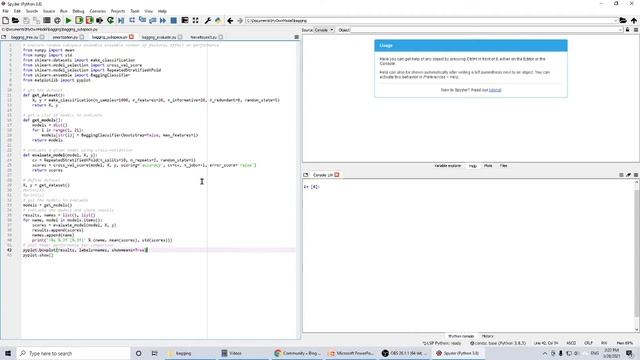Viewport: 640px width, 360px height.
Task: Click the conda base Python interpreter status
Action: pyautogui.click(x=498, y=343)
